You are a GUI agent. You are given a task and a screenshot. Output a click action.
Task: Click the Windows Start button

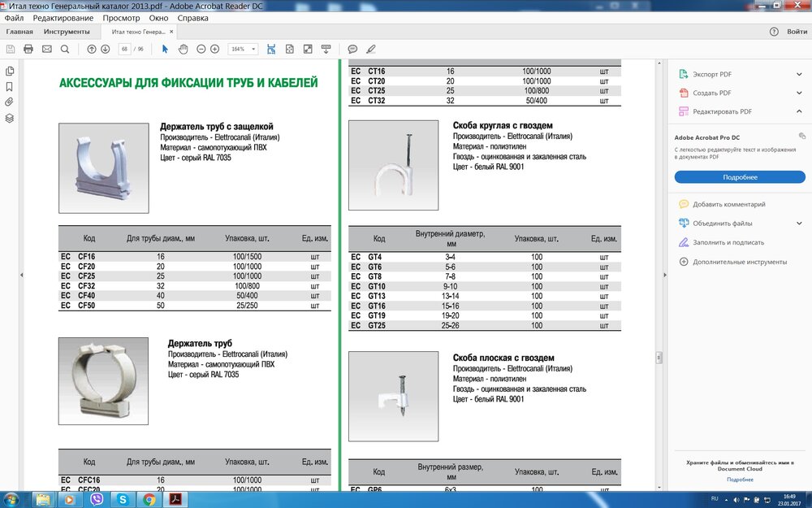pyautogui.click(x=10, y=500)
